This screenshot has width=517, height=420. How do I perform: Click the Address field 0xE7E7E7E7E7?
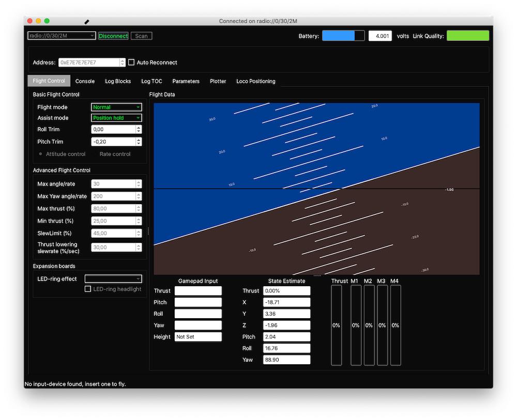tap(89, 63)
